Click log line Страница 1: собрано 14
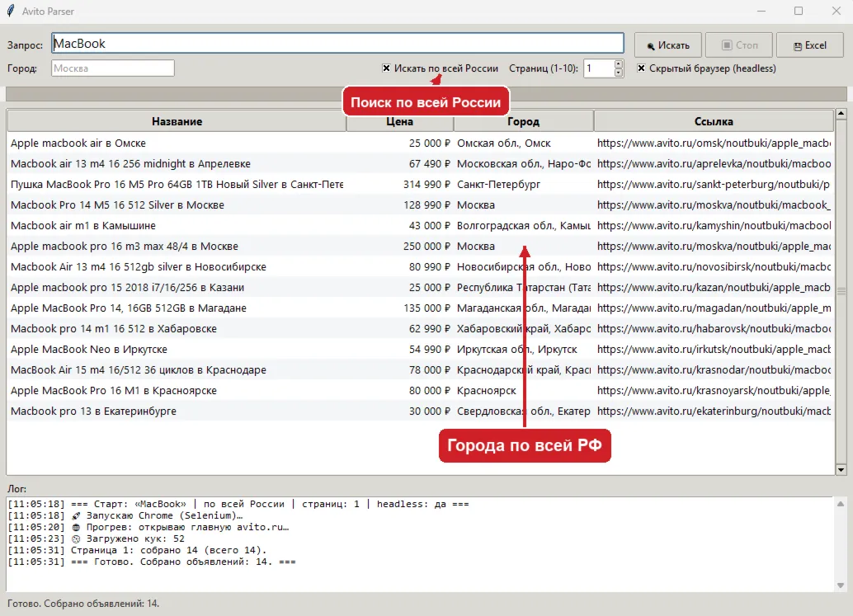Screen dimensions: 853x616 click(x=137, y=550)
